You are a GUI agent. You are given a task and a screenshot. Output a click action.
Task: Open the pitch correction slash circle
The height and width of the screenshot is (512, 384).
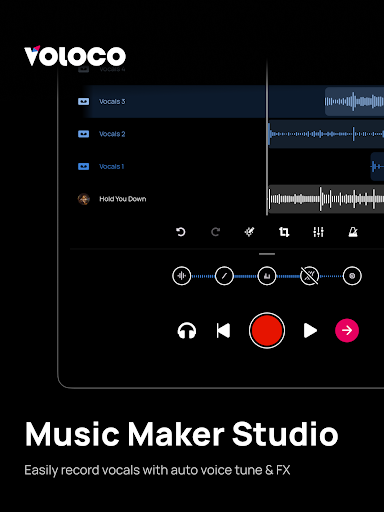[x=224, y=276]
